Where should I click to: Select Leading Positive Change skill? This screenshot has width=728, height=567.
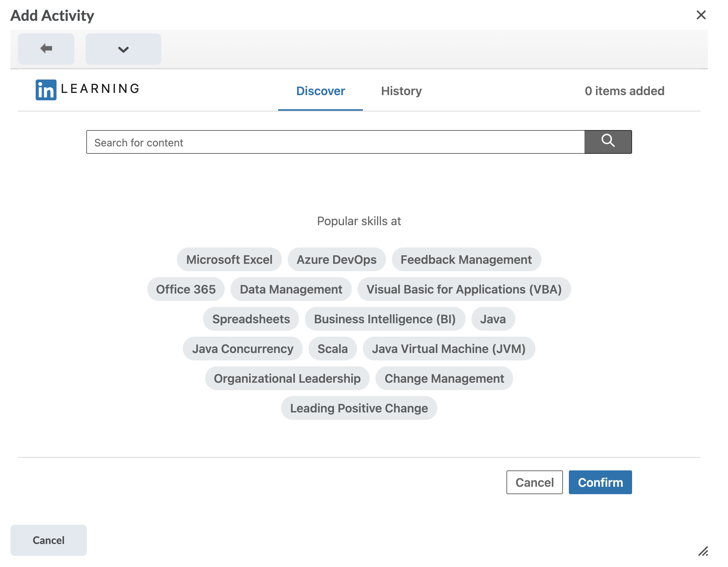(x=359, y=408)
